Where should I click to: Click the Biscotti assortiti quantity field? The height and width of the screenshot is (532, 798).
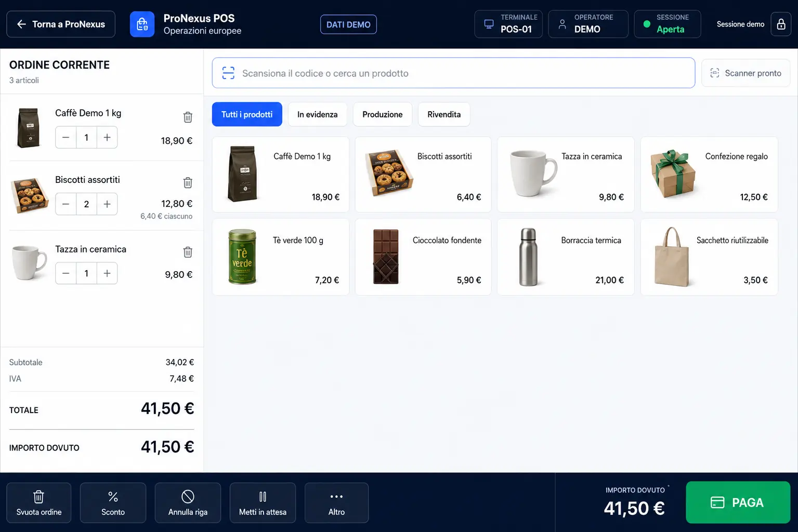[x=86, y=204]
